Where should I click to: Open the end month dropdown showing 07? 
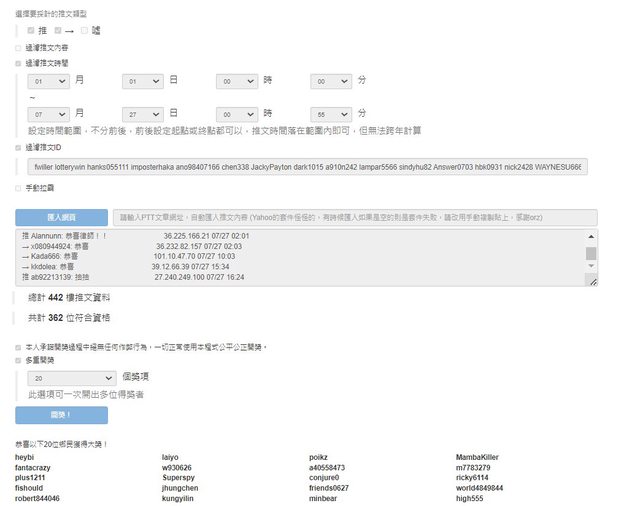click(x=49, y=115)
